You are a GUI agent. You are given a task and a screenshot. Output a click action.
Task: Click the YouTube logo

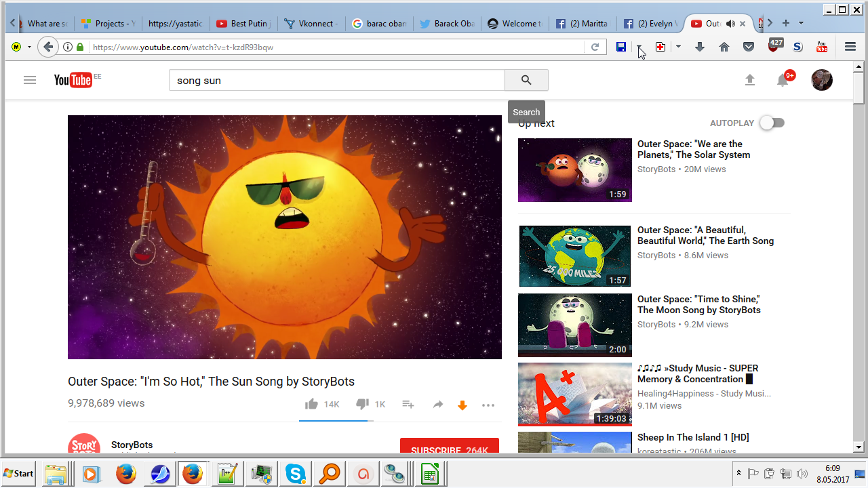click(x=73, y=80)
